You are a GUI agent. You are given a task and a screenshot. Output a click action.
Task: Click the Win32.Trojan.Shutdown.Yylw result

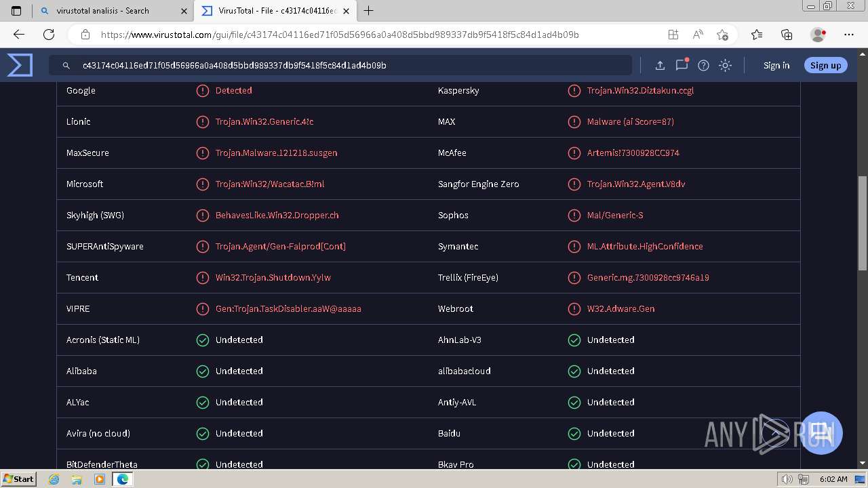(273, 278)
